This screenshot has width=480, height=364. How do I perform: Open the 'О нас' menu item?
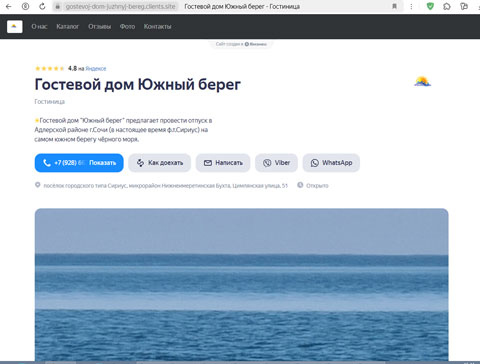[39, 26]
